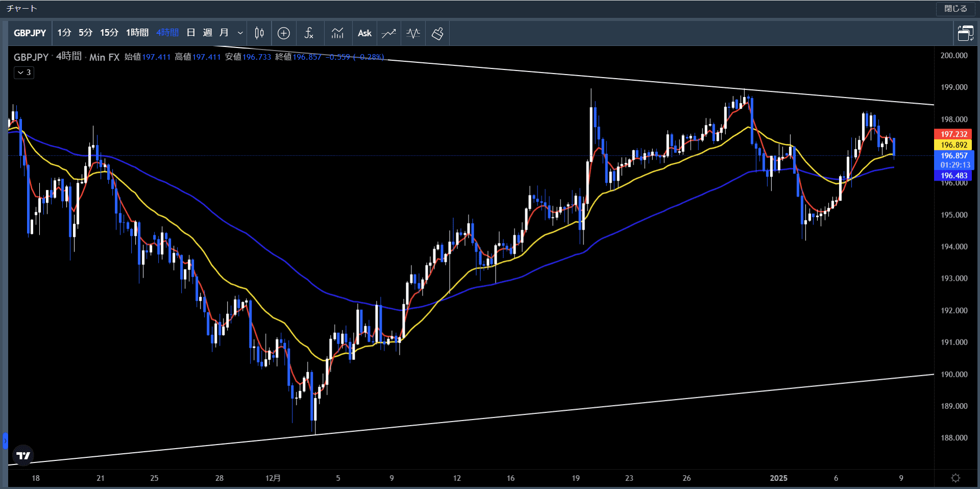Click the 12月 date axis label
Screen dimensions: 980x489
pyautogui.click(x=273, y=478)
